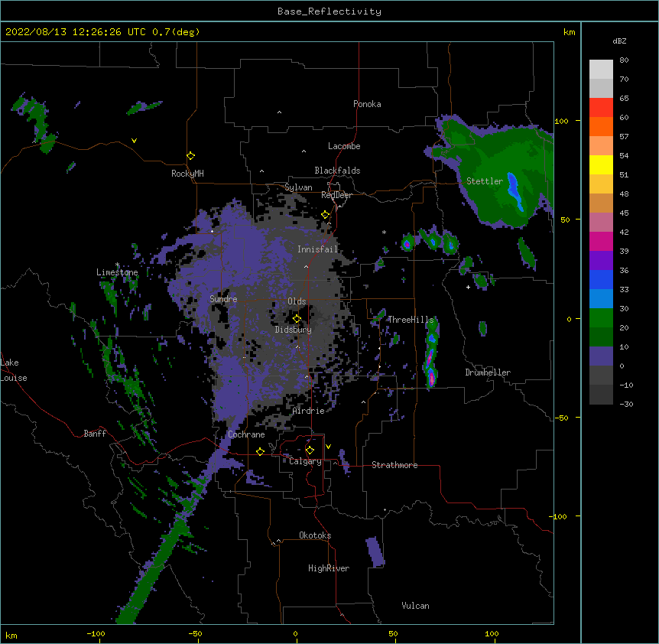
Task: Click the purple echo patch east of HighRiver
Action: pyautogui.click(x=375, y=551)
